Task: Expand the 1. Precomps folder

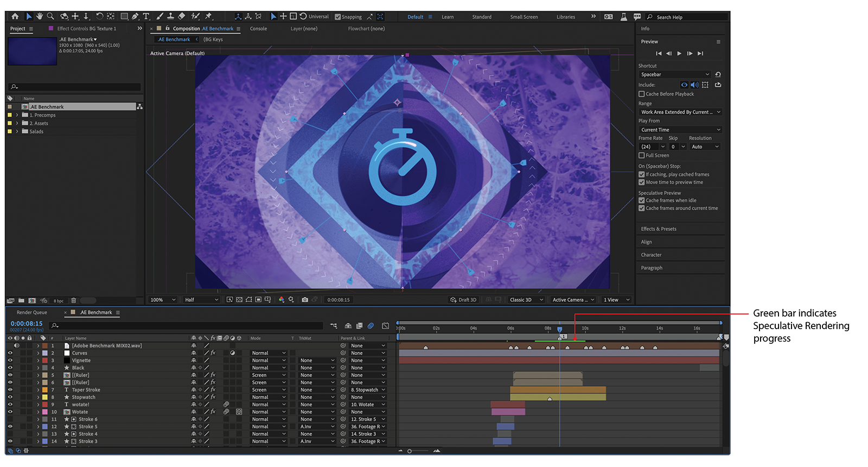Action: [x=17, y=115]
